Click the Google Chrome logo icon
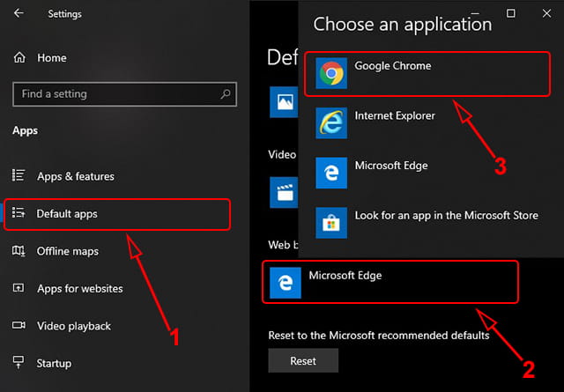 [x=331, y=73]
